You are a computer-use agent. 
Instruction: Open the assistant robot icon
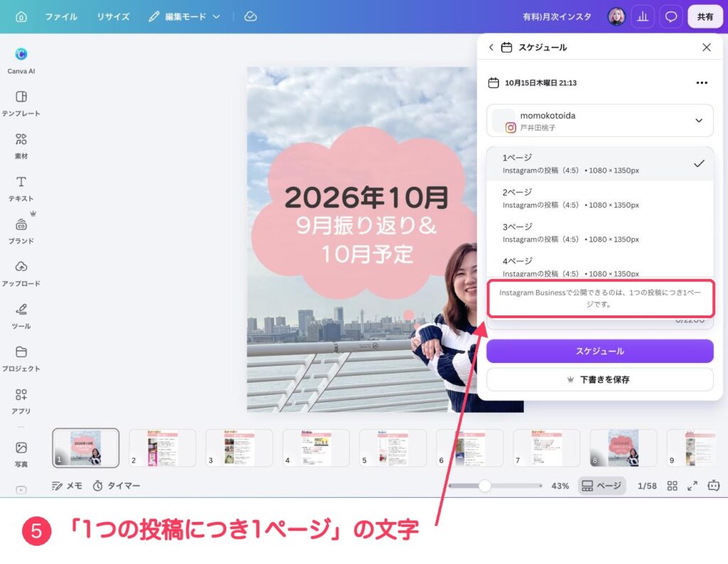(714, 486)
